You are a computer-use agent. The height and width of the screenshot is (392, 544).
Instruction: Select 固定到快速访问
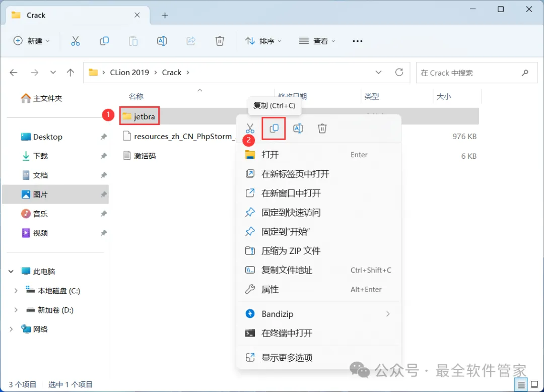(318, 212)
